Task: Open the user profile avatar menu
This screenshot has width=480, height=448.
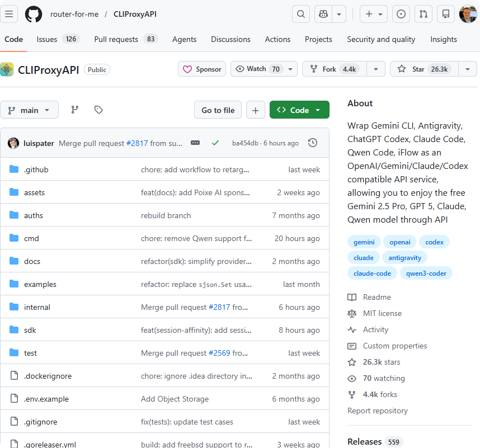Action: click(468, 14)
